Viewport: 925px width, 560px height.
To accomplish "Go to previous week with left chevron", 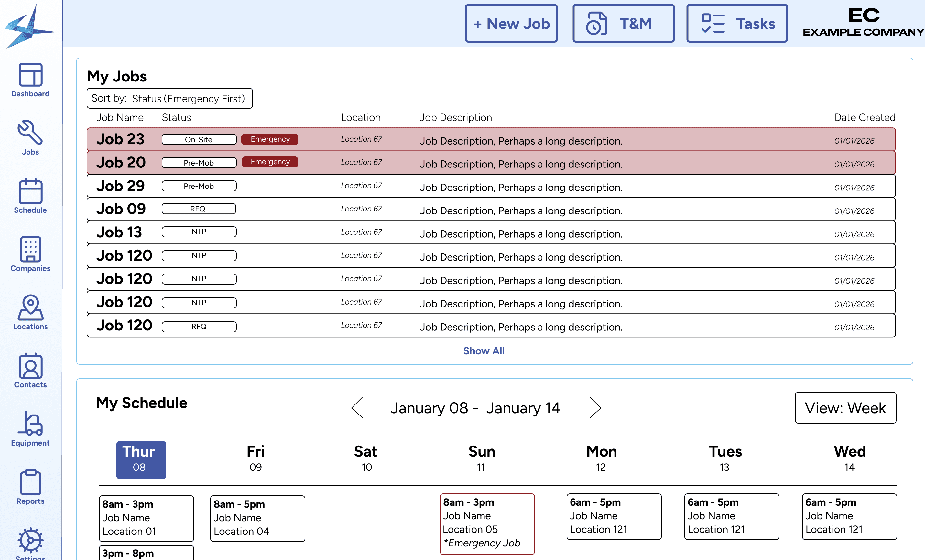I will (357, 408).
